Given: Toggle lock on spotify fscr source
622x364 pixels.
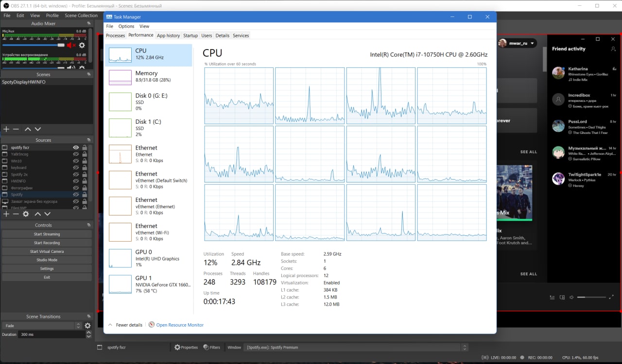Looking at the screenshot, I should coord(85,148).
